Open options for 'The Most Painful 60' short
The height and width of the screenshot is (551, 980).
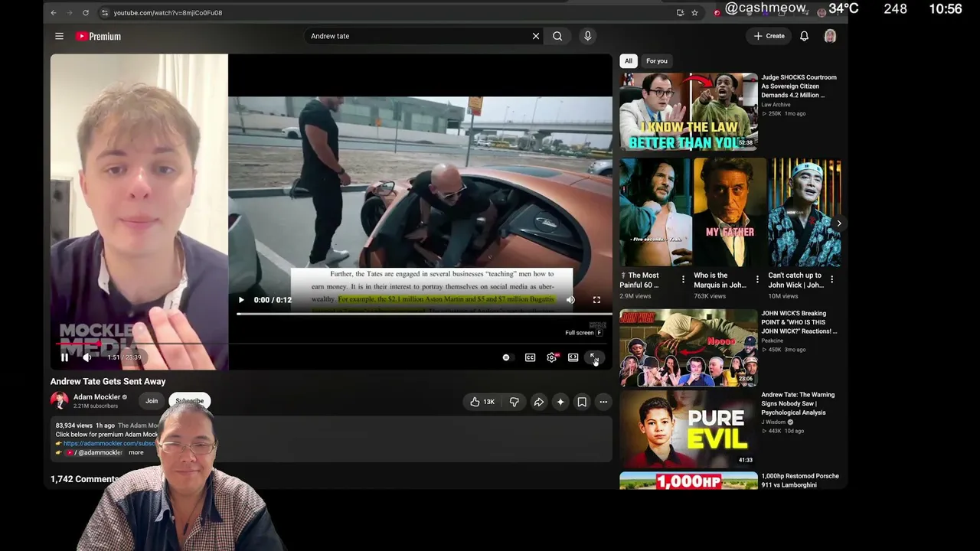[x=683, y=280]
